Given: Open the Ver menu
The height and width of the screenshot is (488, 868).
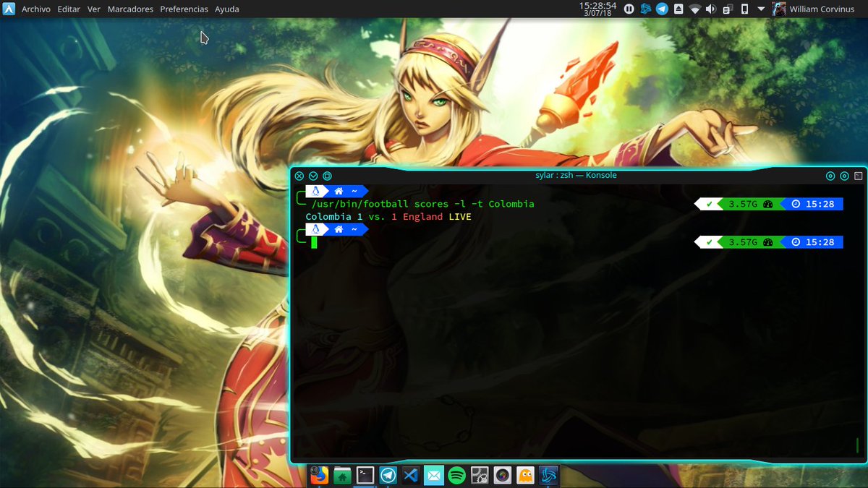Looking at the screenshot, I should point(94,9).
